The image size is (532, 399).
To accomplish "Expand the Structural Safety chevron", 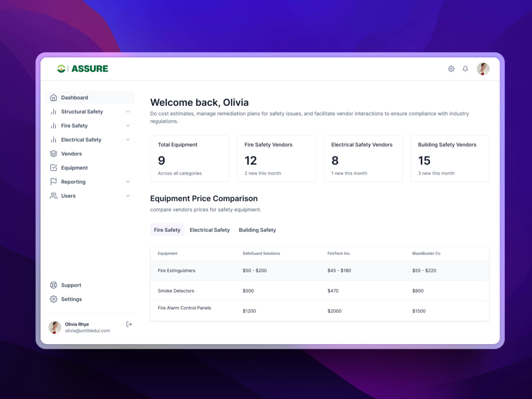I will pyautogui.click(x=128, y=112).
